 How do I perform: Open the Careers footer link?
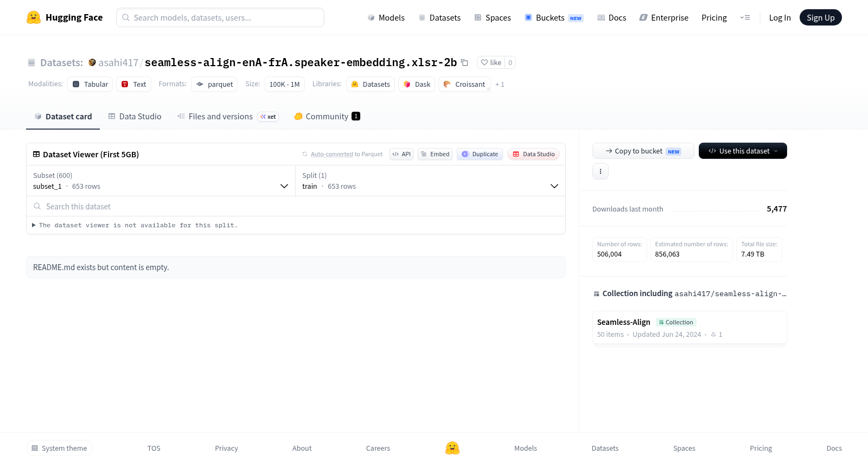(x=378, y=448)
